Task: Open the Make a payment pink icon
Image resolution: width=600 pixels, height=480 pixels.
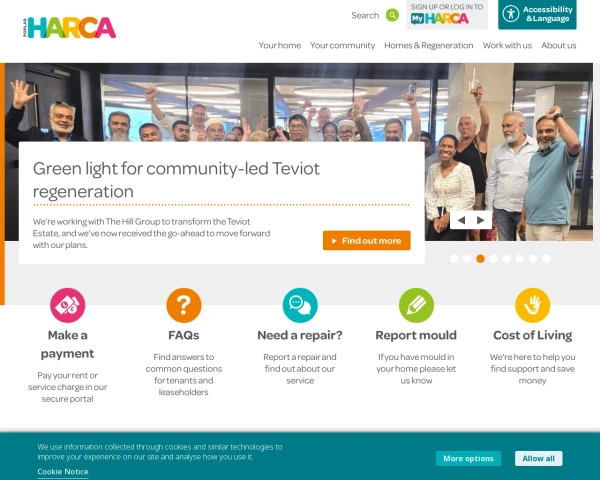Action: 68,305
